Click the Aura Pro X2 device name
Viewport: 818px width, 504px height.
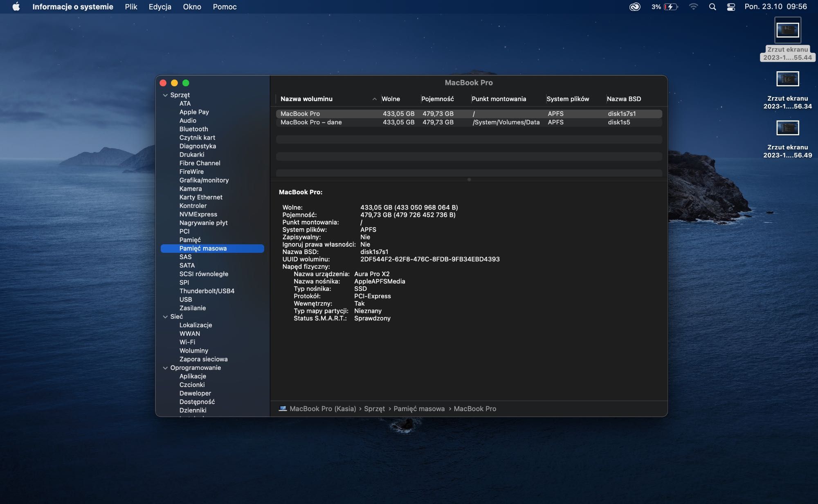pos(372,274)
